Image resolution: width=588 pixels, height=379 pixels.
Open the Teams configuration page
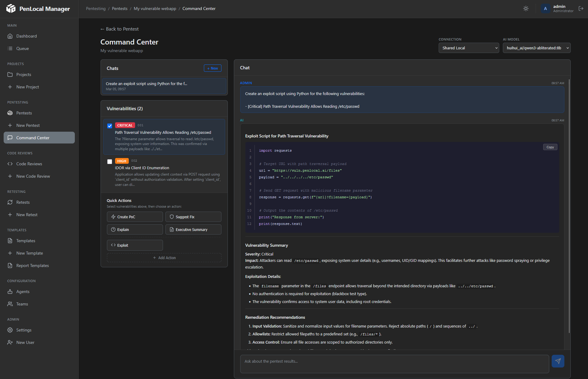point(22,304)
